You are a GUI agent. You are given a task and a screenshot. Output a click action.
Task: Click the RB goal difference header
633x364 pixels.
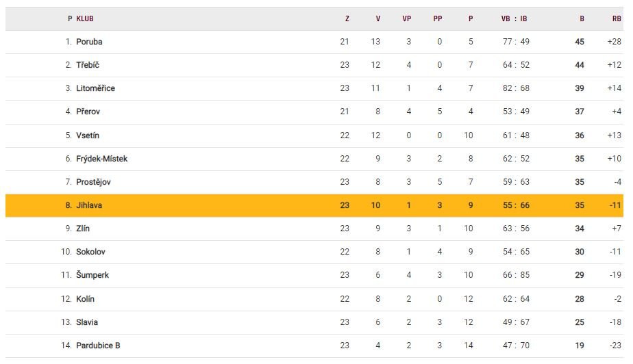point(617,19)
